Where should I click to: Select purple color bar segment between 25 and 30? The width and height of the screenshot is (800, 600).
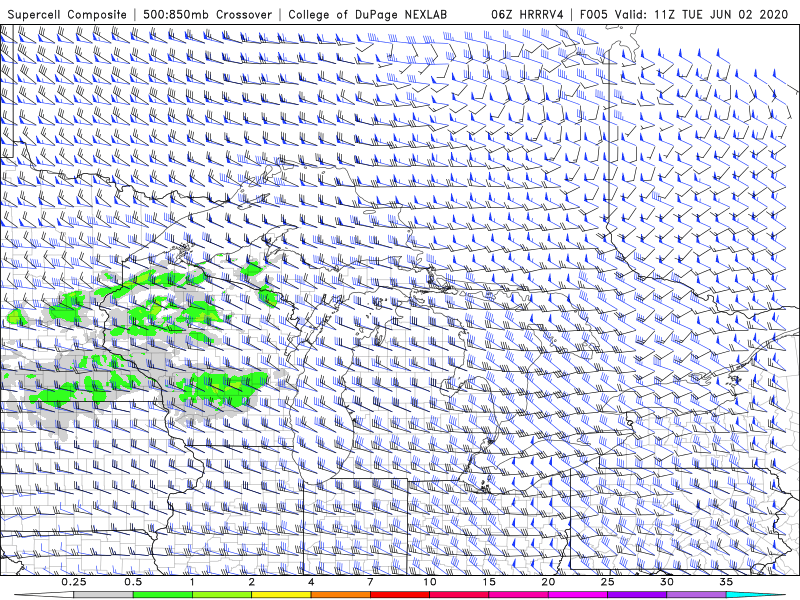click(x=637, y=595)
